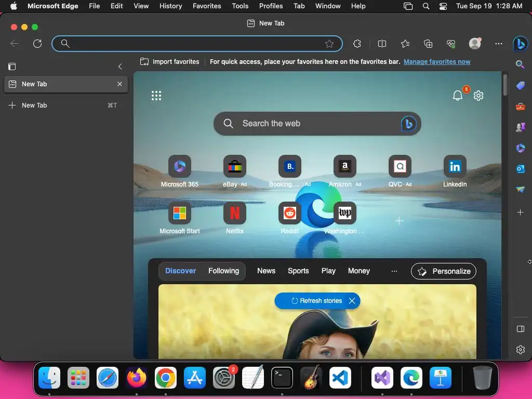This screenshot has width=532, height=399.
Task: Switch to the Play tab
Action: (328, 271)
